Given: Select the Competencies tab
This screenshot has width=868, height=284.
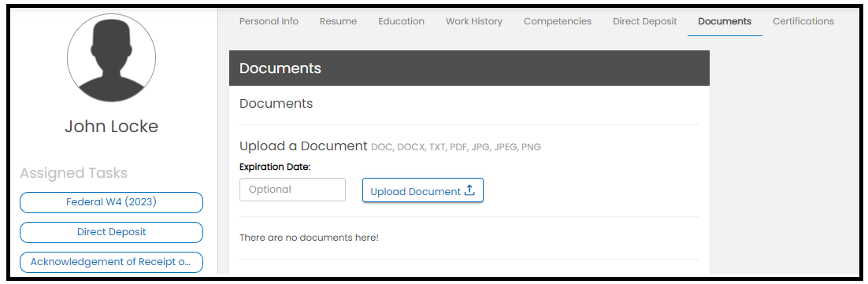Looking at the screenshot, I should 558,21.
